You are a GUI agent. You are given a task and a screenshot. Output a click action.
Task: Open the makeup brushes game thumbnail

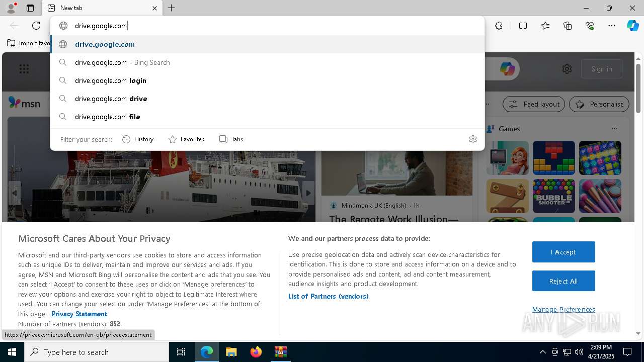tap(600, 196)
